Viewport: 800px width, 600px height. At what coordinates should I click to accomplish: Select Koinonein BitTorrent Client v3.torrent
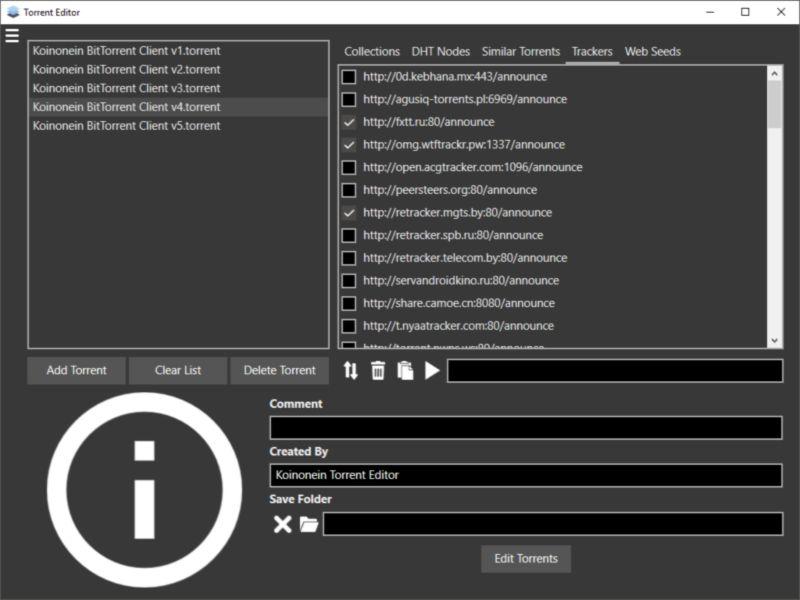[178, 88]
